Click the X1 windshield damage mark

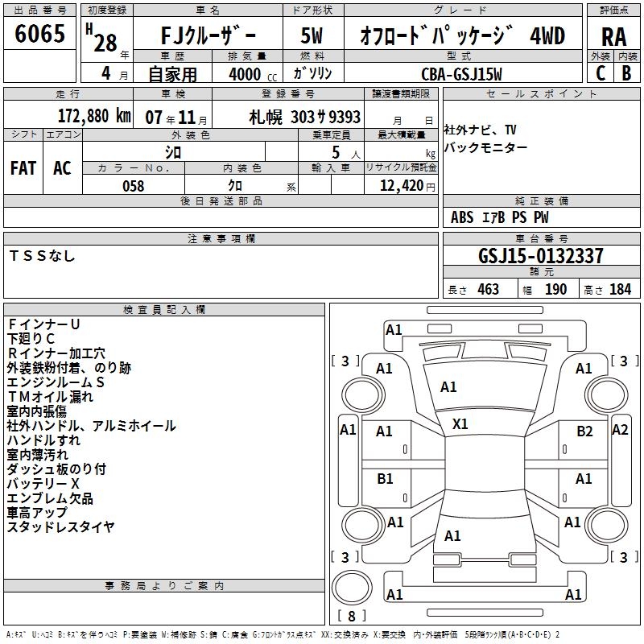pyautogui.click(x=460, y=424)
